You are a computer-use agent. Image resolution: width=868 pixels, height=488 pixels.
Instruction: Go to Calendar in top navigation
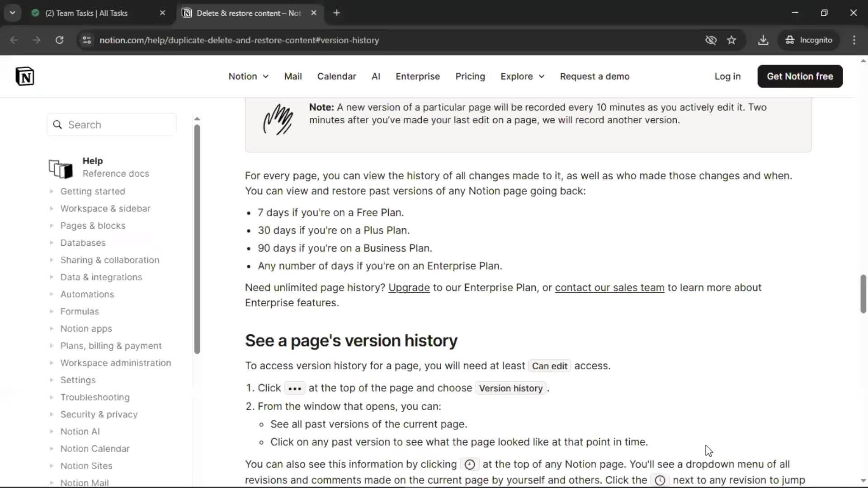click(x=336, y=76)
